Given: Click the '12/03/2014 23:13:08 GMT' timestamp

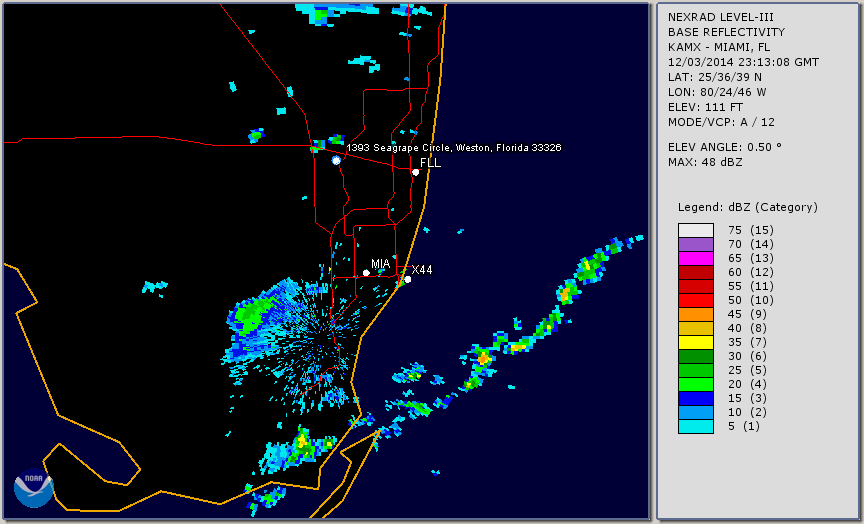Looking at the screenshot, I should [x=743, y=62].
